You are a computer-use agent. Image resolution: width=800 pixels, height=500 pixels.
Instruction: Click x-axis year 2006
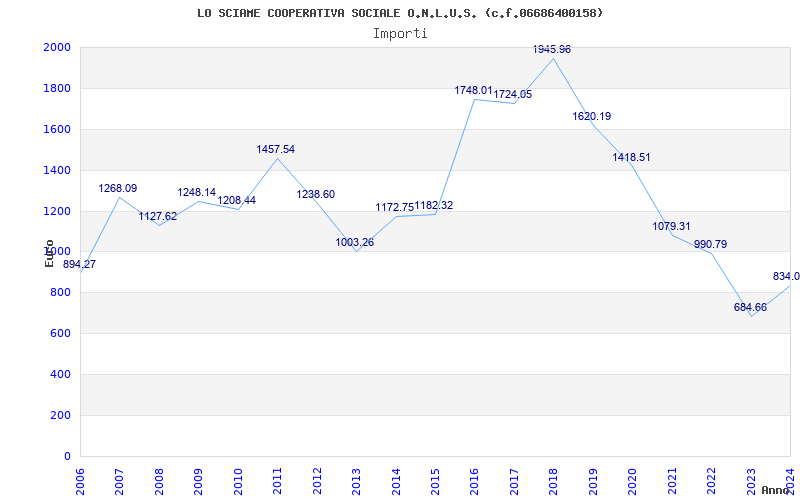point(81,480)
